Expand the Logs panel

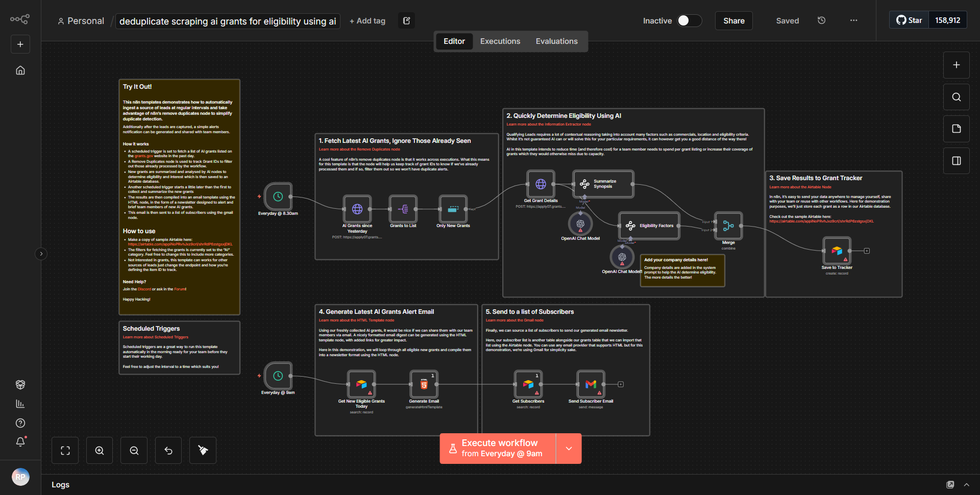(966, 484)
